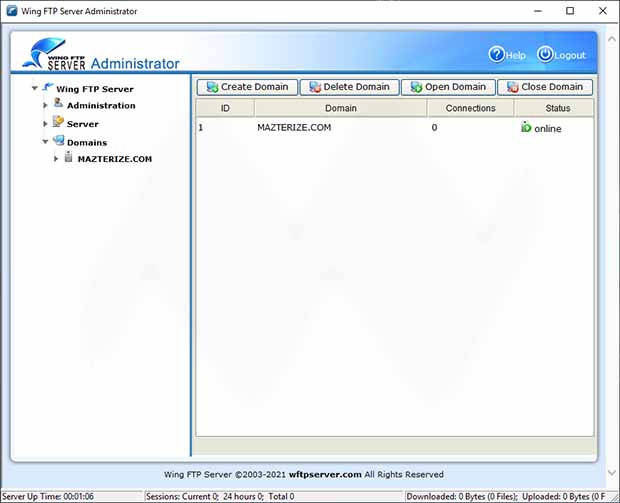Click the title bar application icon
The height and width of the screenshot is (503, 620).
tap(12, 11)
